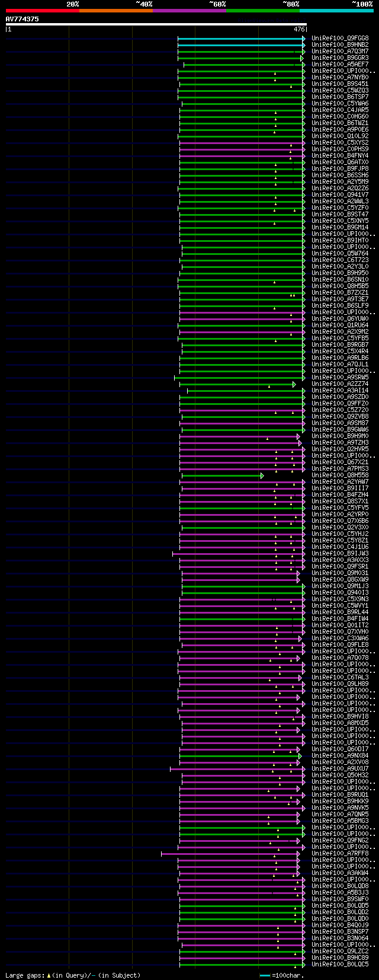Select the UniRef100_A9SRW5 label
This screenshot has height=980, width=379.
coord(340,377)
